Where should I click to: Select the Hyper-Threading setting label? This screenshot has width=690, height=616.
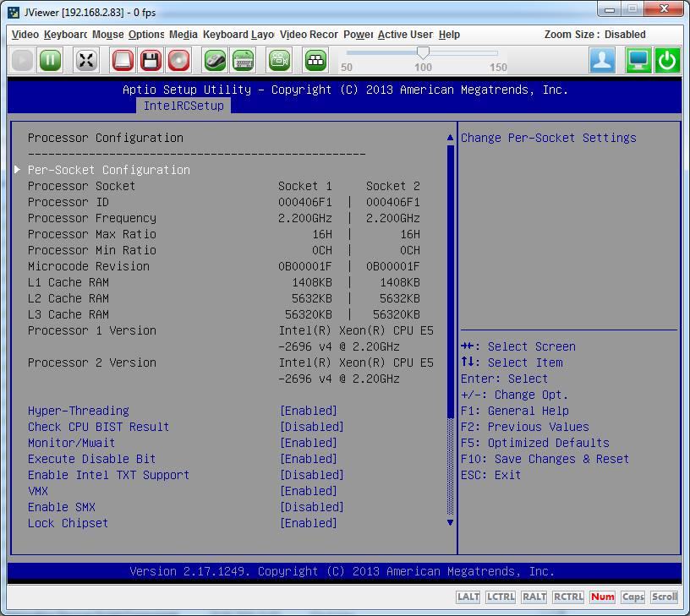click(79, 411)
